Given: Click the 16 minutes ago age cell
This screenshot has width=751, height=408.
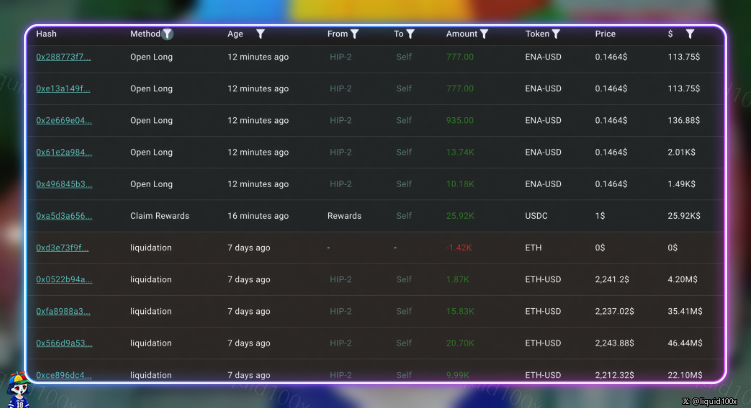Looking at the screenshot, I should point(258,216).
